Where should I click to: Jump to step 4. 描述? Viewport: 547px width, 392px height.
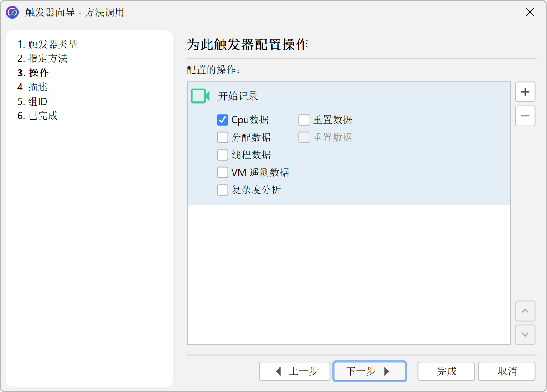[x=33, y=87]
